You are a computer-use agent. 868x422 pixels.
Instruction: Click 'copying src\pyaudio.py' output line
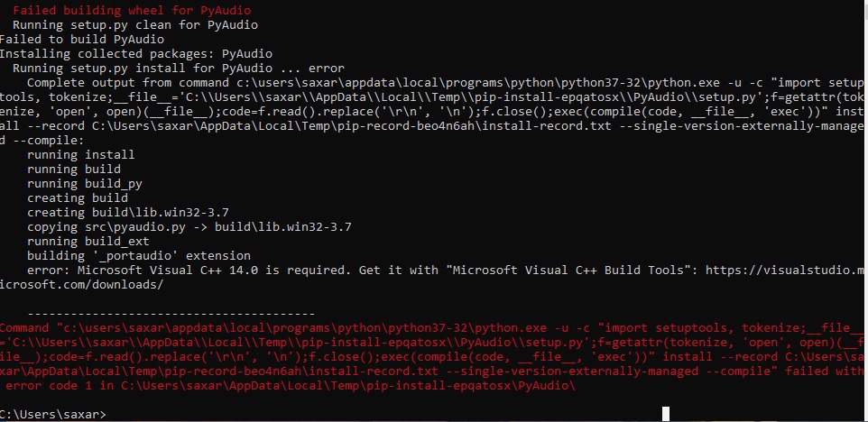(189, 226)
